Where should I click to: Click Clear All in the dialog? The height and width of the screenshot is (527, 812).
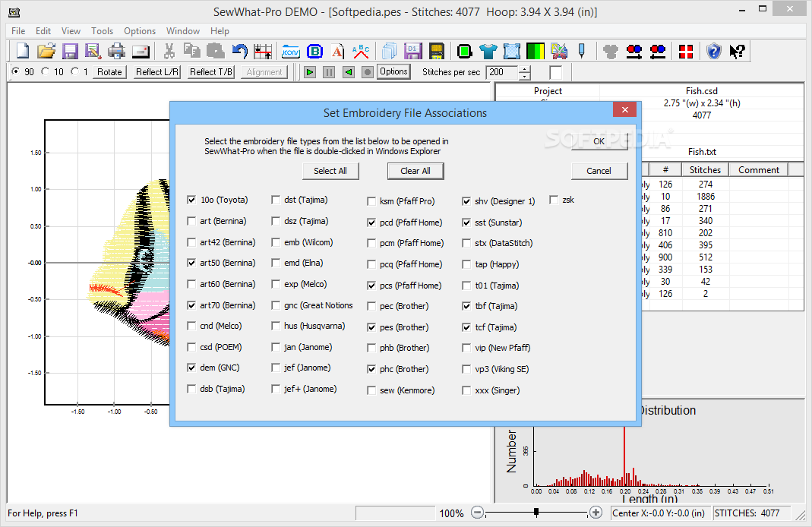click(415, 171)
